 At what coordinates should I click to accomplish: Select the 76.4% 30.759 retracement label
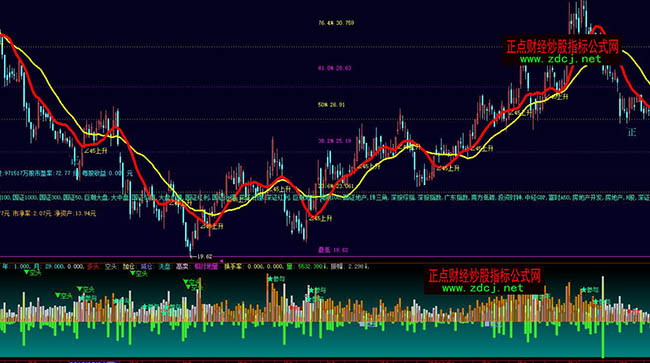pyautogui.click(x=336, y=23)
